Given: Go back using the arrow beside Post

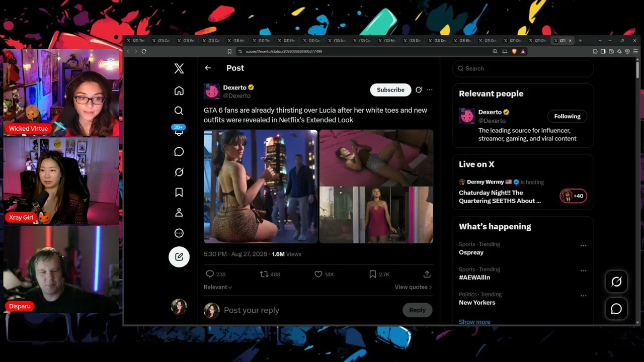Looking at the screenshot, I should tap(208, 68).
